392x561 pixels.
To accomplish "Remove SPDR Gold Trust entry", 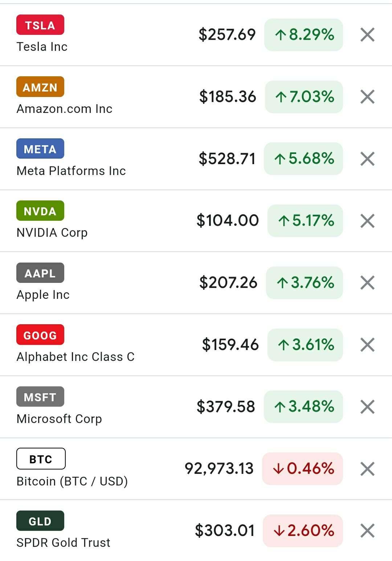I will (x=367, y=531).
